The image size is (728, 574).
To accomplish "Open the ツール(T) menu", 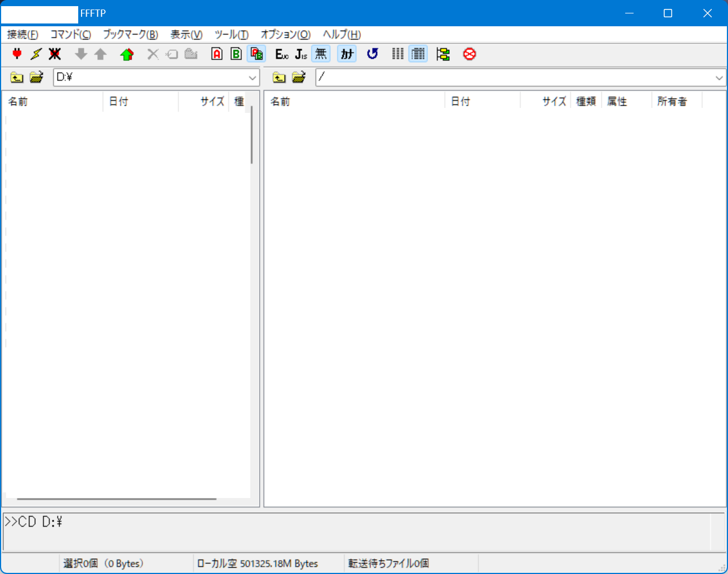I will click(231, 35).
